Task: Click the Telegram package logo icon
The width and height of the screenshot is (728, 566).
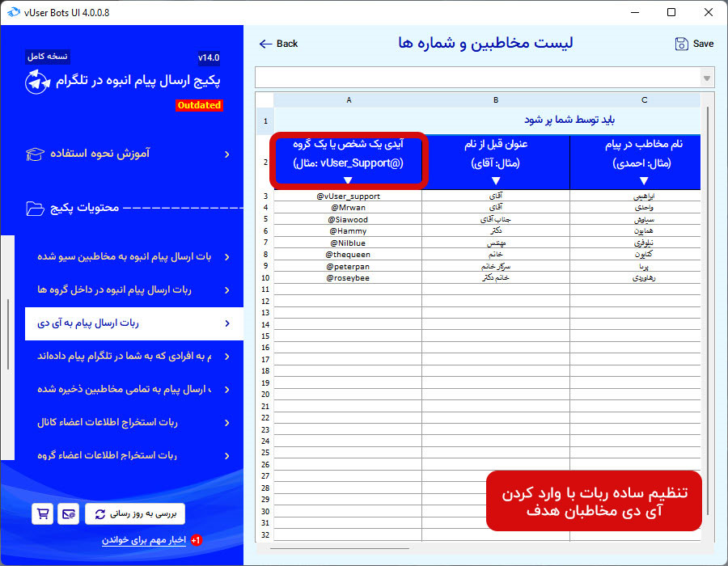Action: (x=37, y=82)
